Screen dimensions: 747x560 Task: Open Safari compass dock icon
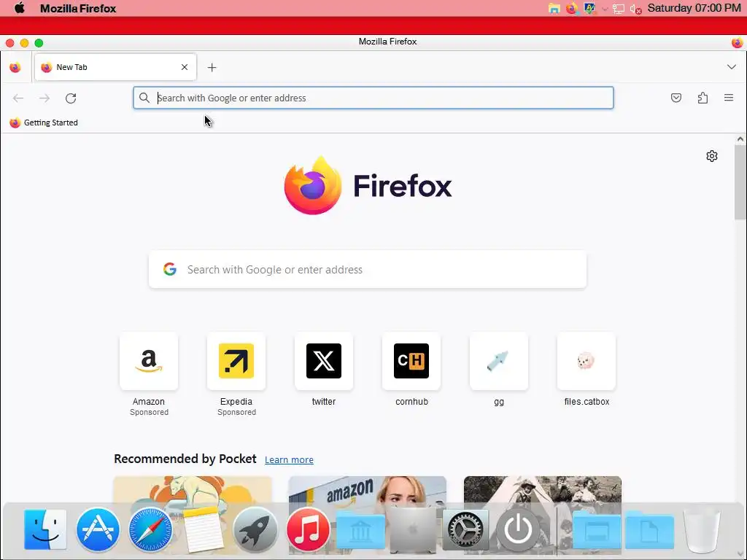point(150,529)
